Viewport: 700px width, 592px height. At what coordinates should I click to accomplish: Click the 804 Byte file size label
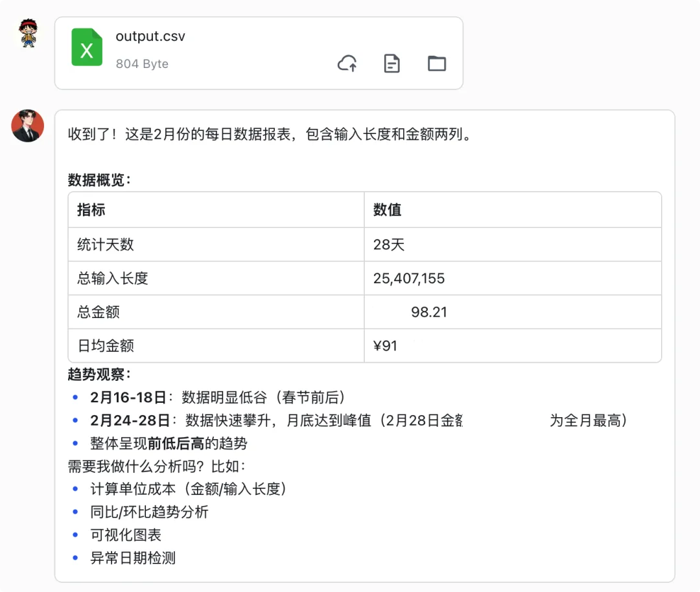(x=142, y=63)
